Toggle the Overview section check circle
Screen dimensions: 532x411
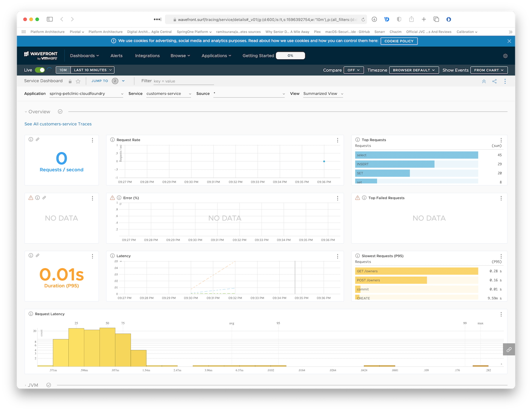[60, 112]
